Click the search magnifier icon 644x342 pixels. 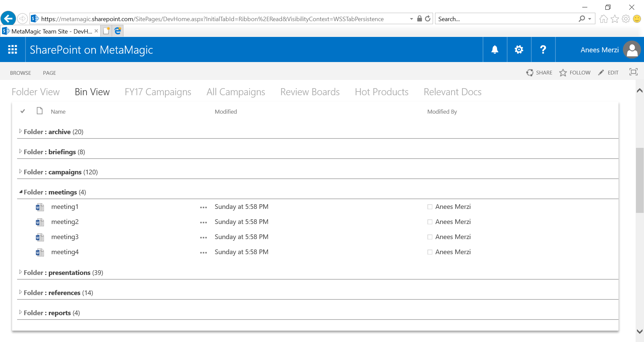click(582, 19)
